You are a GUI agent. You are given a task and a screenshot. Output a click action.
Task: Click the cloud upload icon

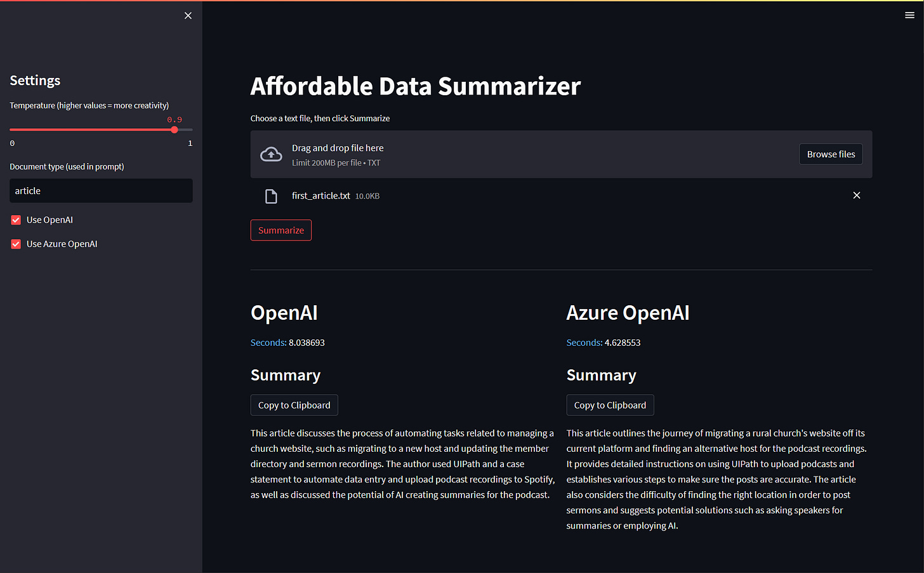click(271, 154)
